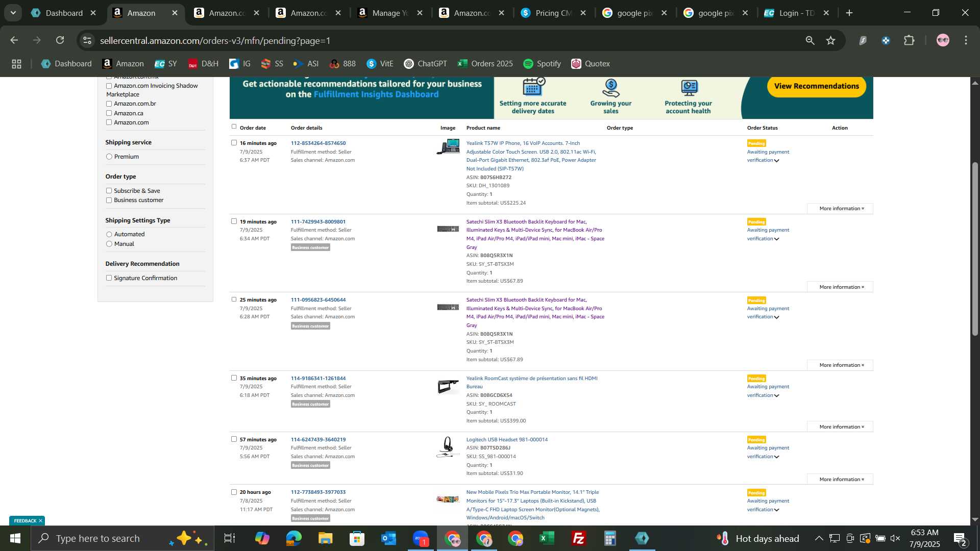The width and height of the screenshot is (980, 551).
Task: Expand More information for RoomCast order
Action: coord(840,427)
